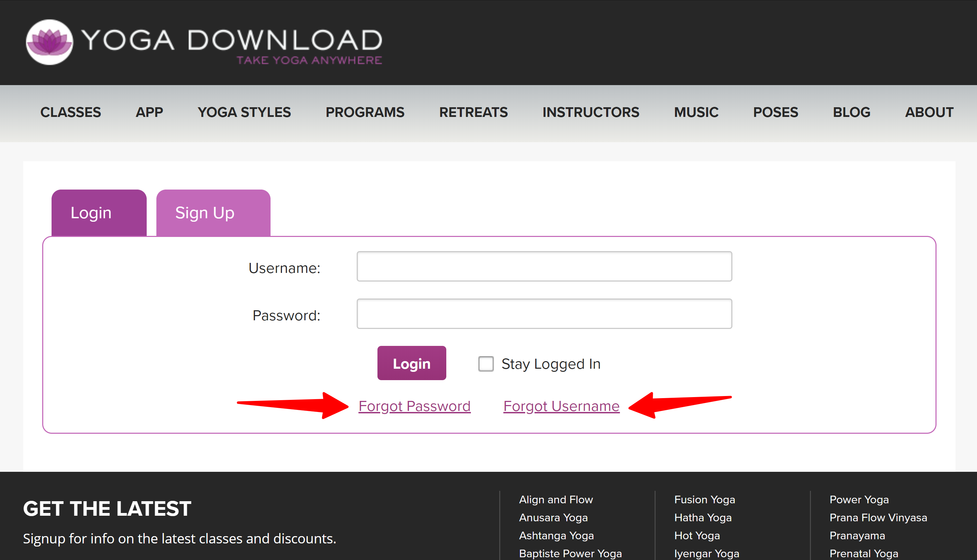This screenshot has width=977, height=560.
Task: Enable the Stay Logged In checkbox
Action: 486,364
